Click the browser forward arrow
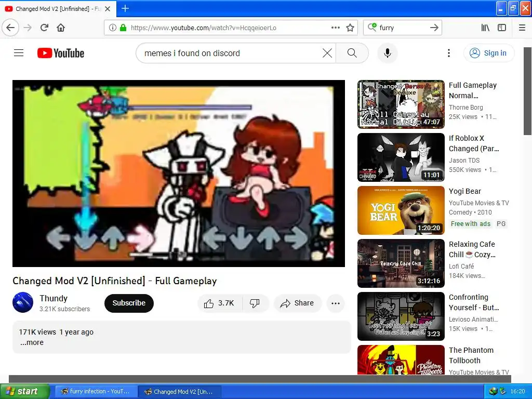The image size is (532, 399). coord(28,28)
